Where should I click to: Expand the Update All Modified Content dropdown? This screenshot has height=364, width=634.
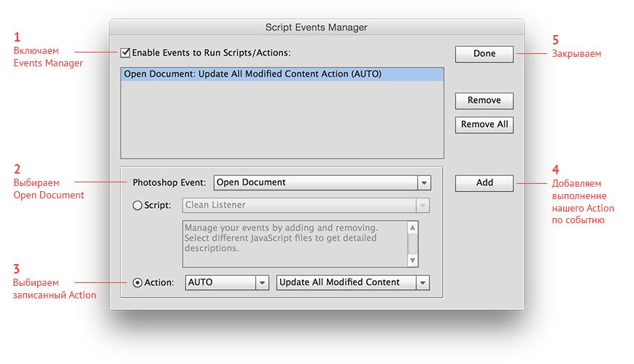(353, 282)
